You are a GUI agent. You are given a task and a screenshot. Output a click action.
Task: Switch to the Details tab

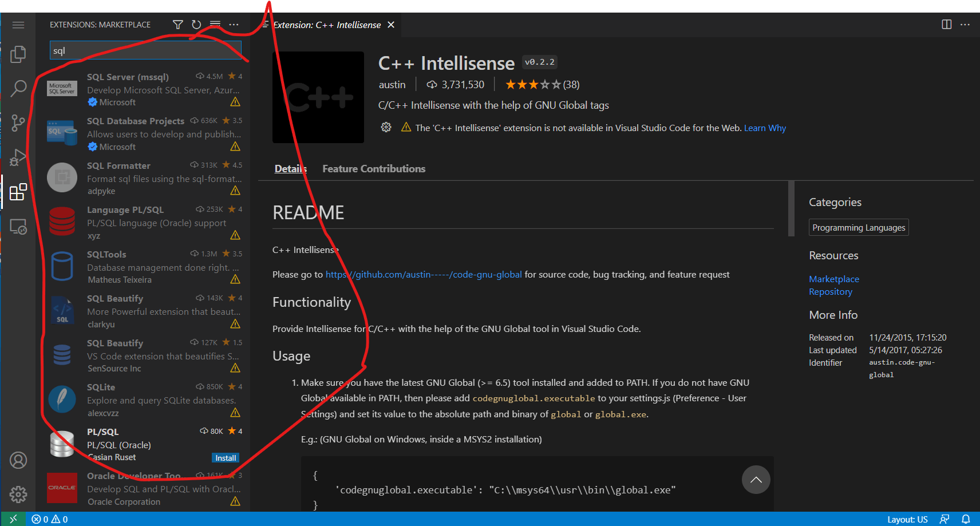point(291,169)
